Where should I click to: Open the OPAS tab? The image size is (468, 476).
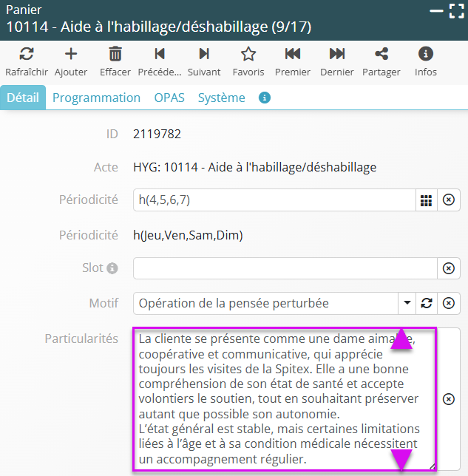coord(169,98)
